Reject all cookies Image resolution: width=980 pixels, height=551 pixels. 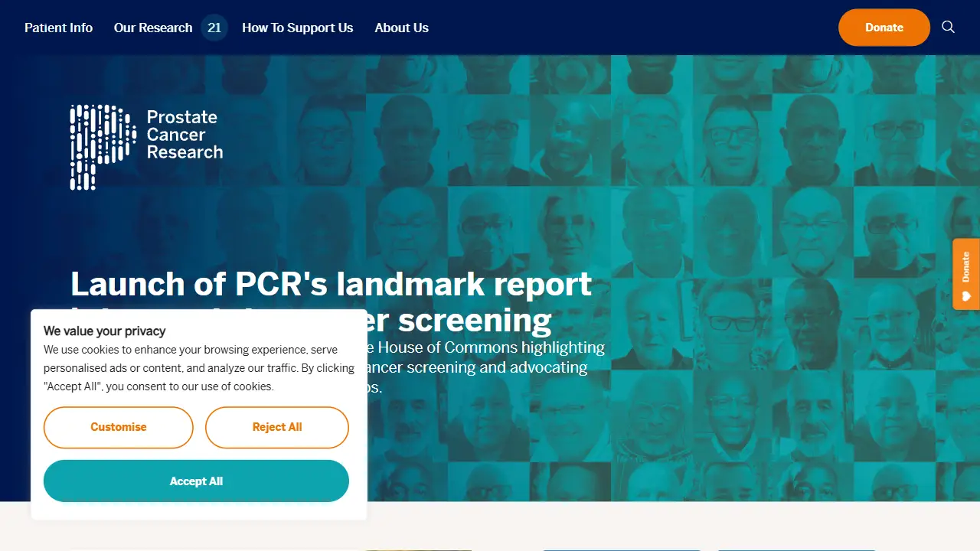click(277, 427)
